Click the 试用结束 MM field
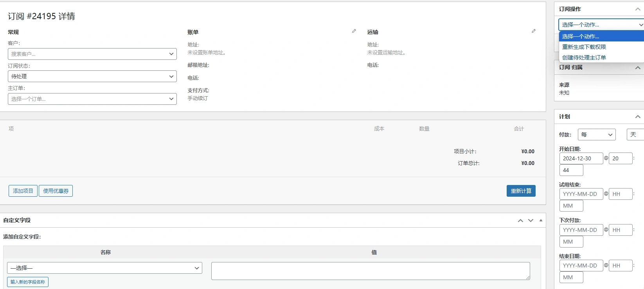Screen dimensions: 644x289 [571, 206]
